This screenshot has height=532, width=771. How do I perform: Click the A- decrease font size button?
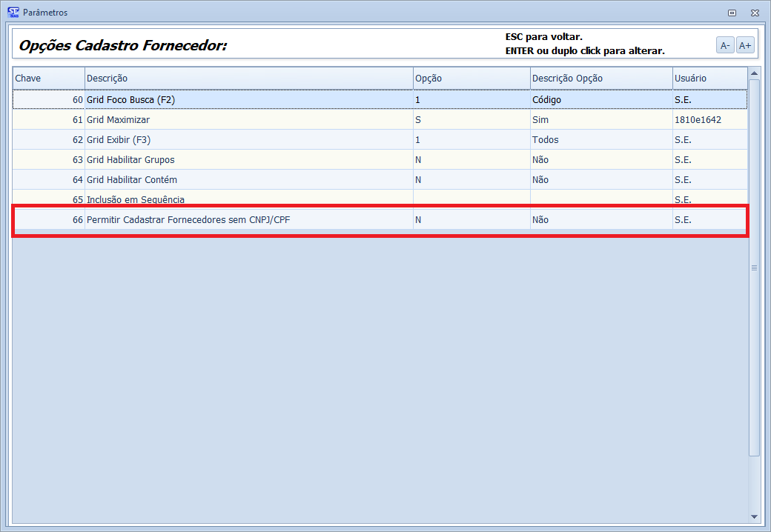pos(724,45)
